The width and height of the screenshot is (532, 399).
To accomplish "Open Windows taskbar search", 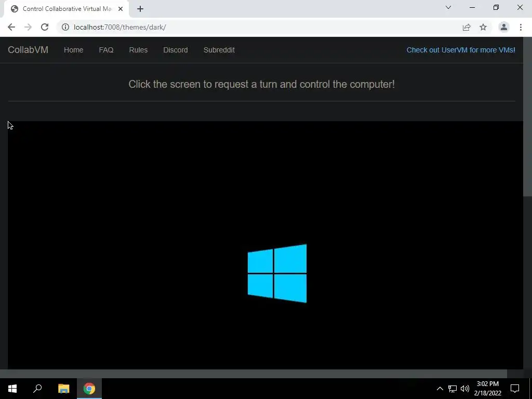I will pyautogui.click(x=37, y=389).
